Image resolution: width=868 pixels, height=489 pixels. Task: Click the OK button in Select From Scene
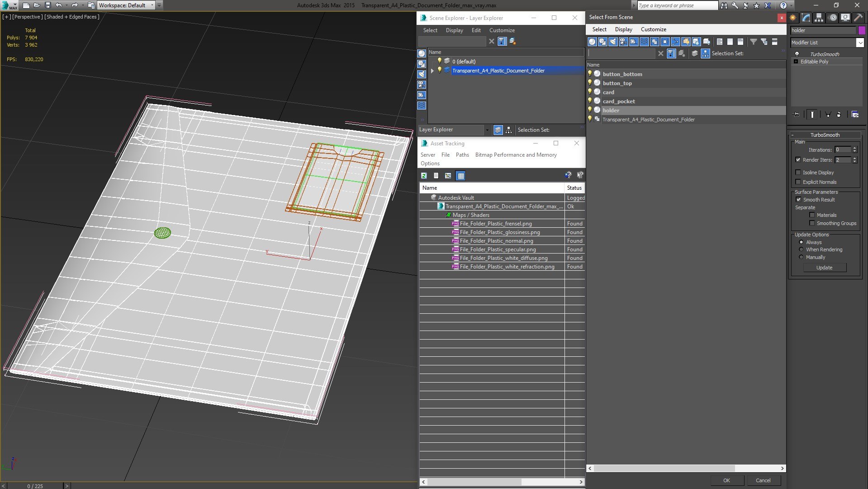[726, 480]
